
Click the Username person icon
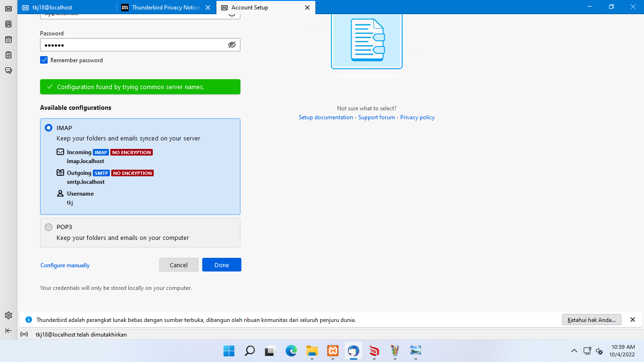tap(60, 194)
